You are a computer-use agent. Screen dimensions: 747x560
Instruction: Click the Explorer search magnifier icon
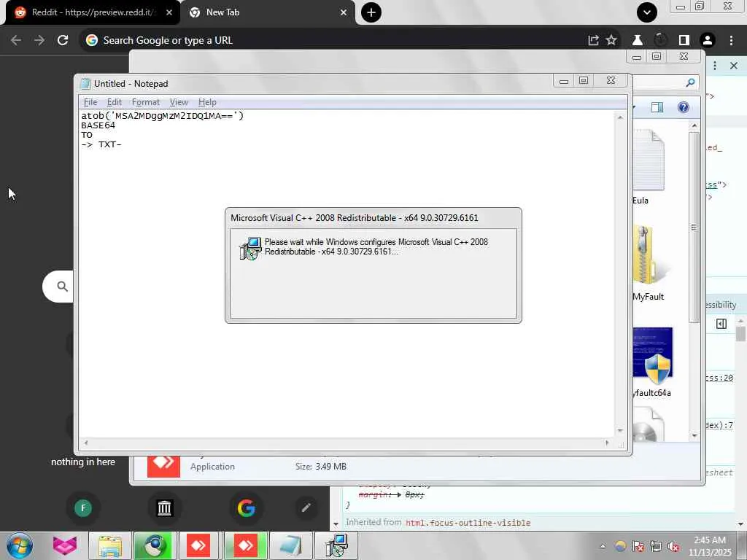690,83
